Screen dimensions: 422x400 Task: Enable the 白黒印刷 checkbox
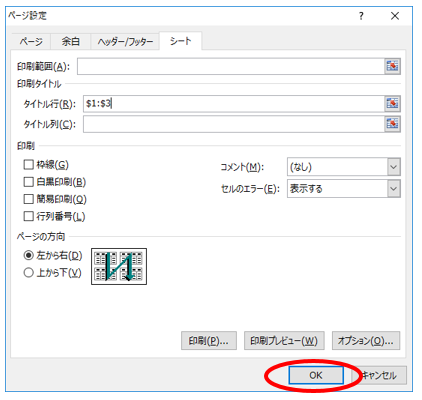click(29, 182)
